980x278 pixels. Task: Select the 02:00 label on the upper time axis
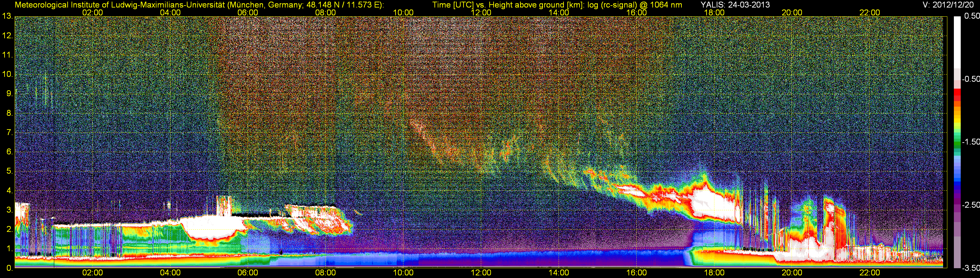(92, 12)
